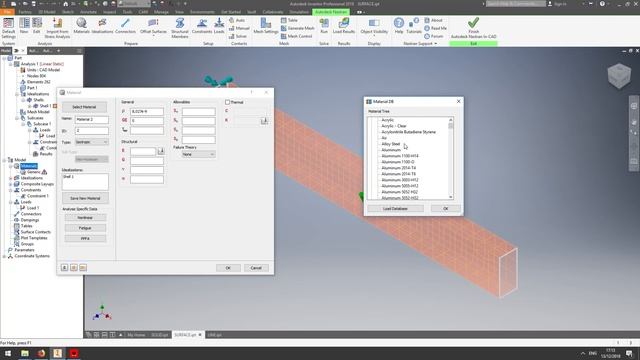Click the Nonlinear button
The width and height of the screenshot is (640, 360).
coord(85,218)
